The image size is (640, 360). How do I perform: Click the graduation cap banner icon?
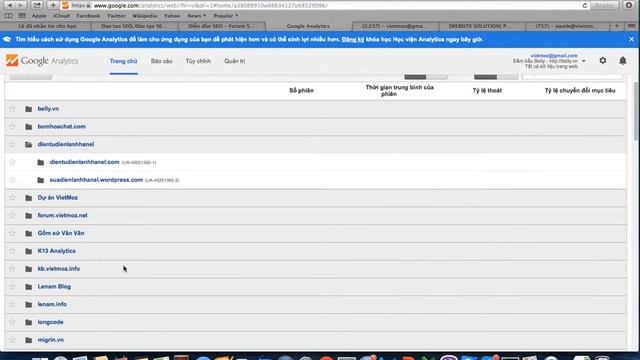point(7,39)
